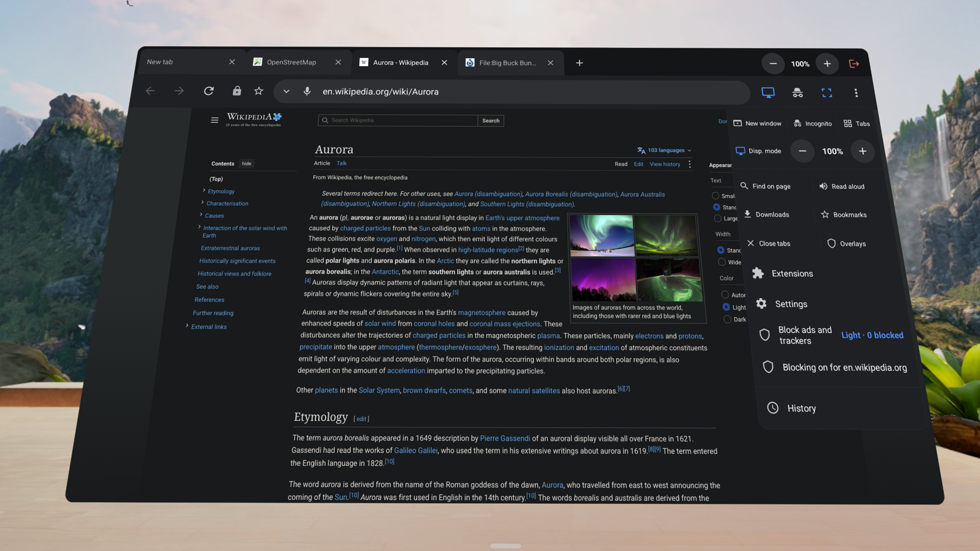This screenshot has height=551, width=980.
Task: Open the Galileo Galilei link
Action: pos(416,451)
